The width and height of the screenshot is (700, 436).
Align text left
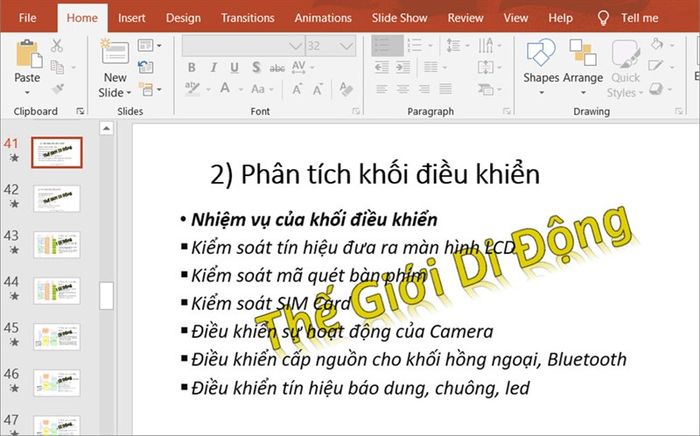click(381, 89)
